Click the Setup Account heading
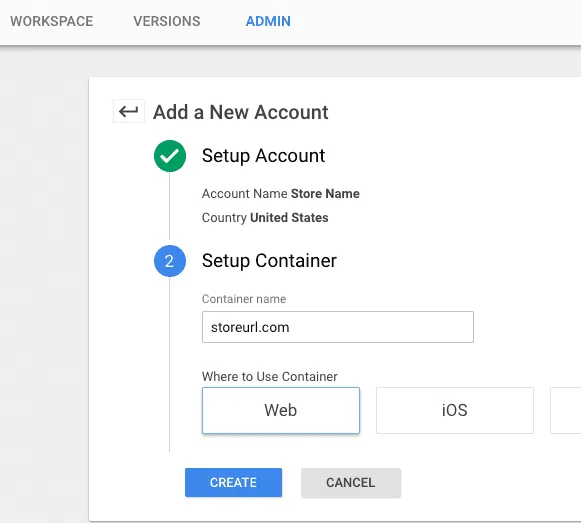The height and width of the screenshot is (523, 581). [x=263, y=156]
